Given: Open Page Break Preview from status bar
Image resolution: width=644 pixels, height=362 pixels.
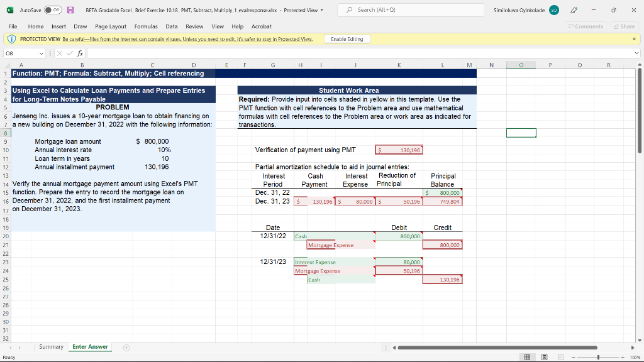Looking at the screenshot, I should click(560, 356).
